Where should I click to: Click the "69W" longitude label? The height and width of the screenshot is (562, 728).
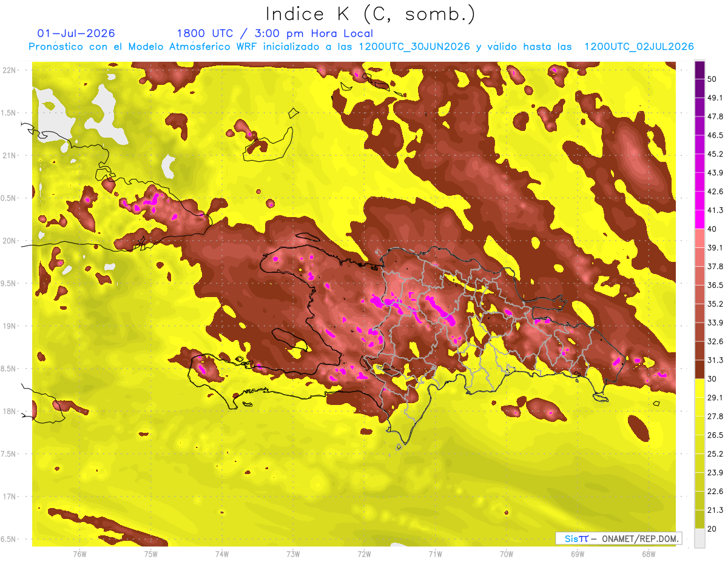tap(578, 554)
